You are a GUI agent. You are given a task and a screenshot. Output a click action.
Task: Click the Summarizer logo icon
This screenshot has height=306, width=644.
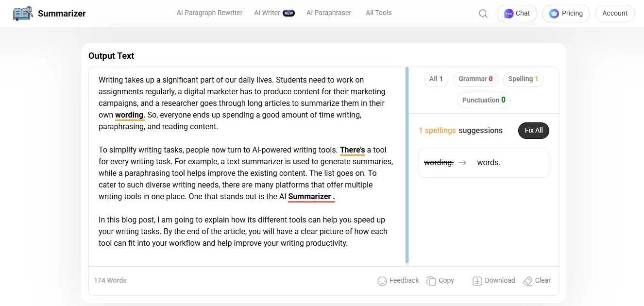(x=22, y=13)
